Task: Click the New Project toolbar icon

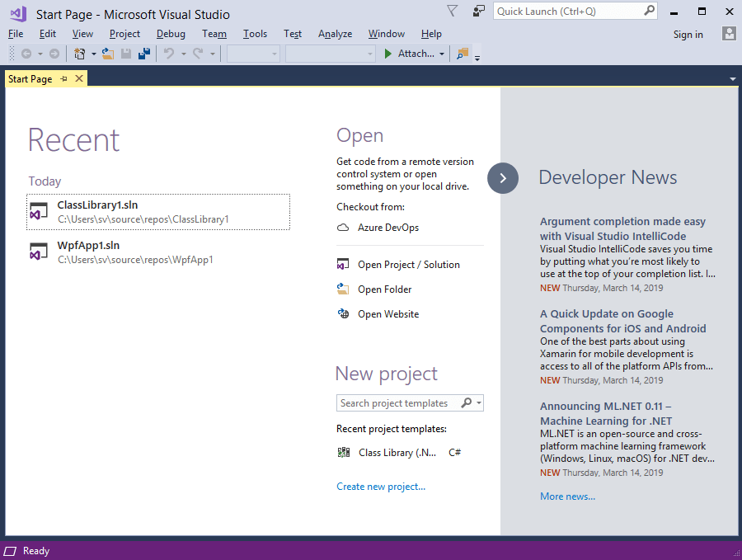Action: coord(80,54)
